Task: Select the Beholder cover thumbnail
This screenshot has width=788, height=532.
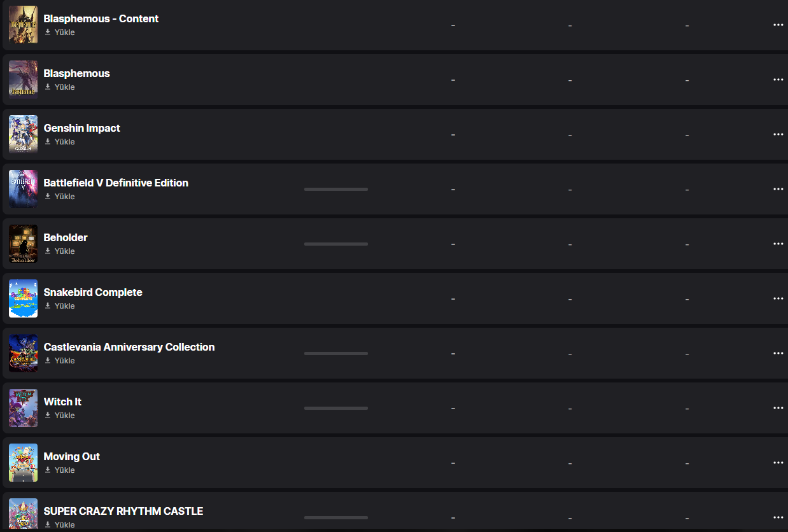Action: (x=23, y=244)
